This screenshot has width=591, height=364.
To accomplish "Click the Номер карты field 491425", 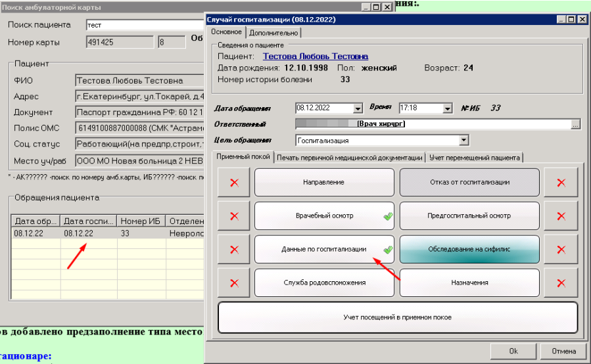I will click(120, 42).
